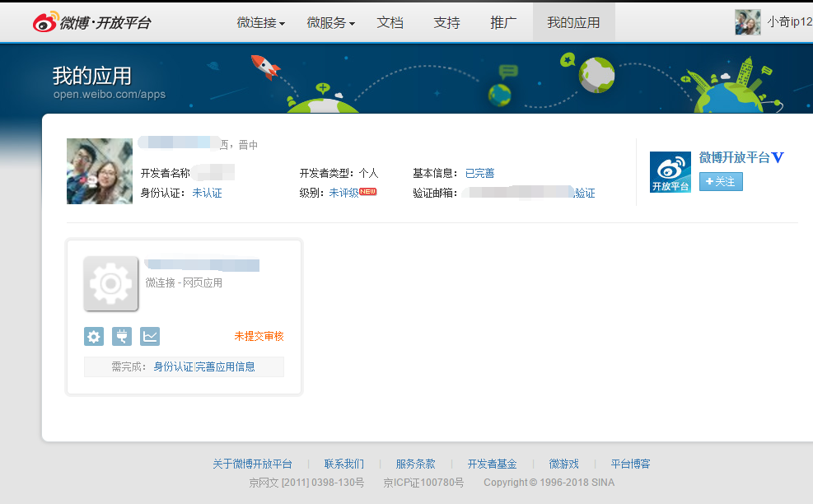Open the 关于微博开放平台 footer link
This screenshot has width=813, height=504.
point(253,464)
